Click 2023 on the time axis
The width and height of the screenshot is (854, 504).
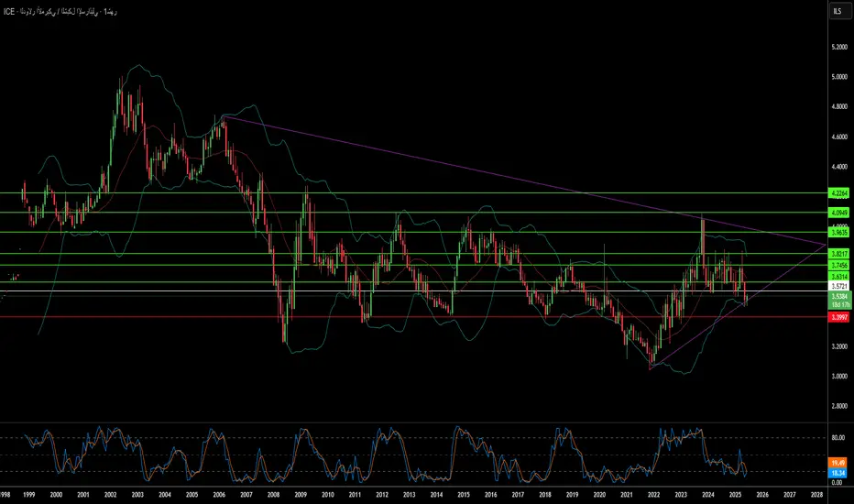(681, 495)
